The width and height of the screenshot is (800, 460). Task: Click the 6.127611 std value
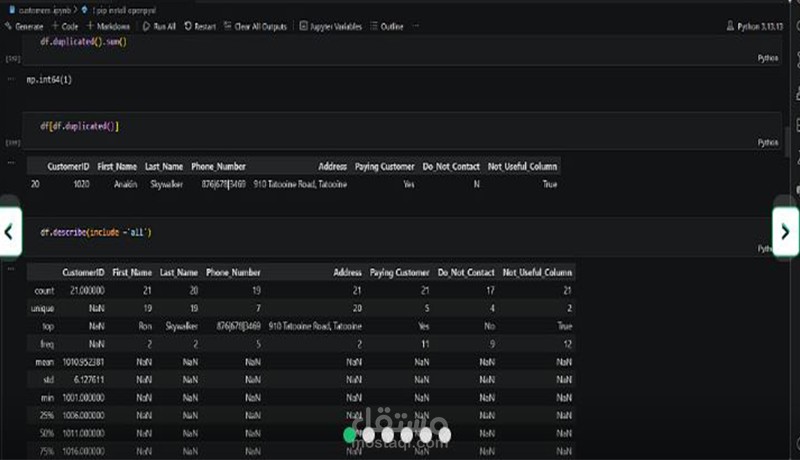point(89,380)
